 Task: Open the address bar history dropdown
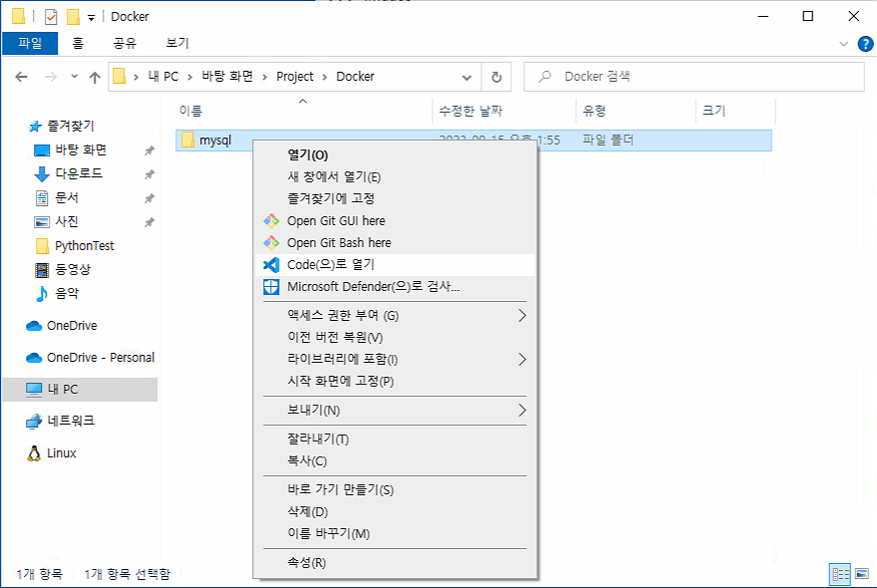(466, 77)
